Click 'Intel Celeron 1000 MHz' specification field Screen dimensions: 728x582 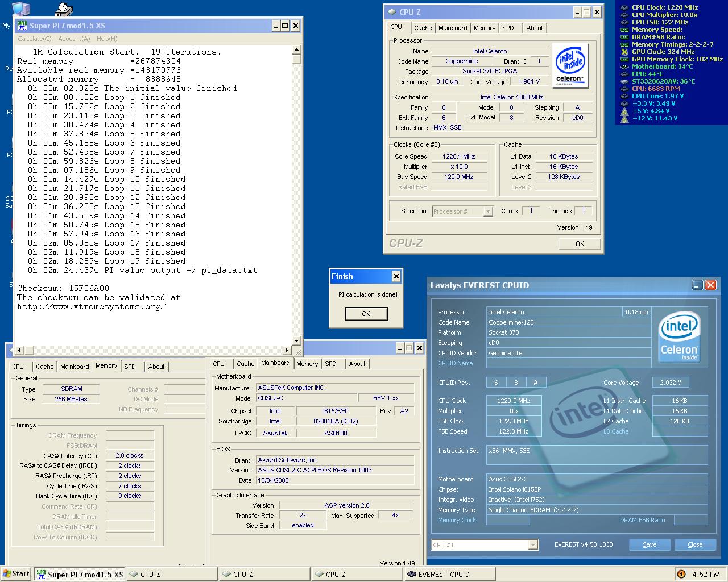click(x=512, y=97)
